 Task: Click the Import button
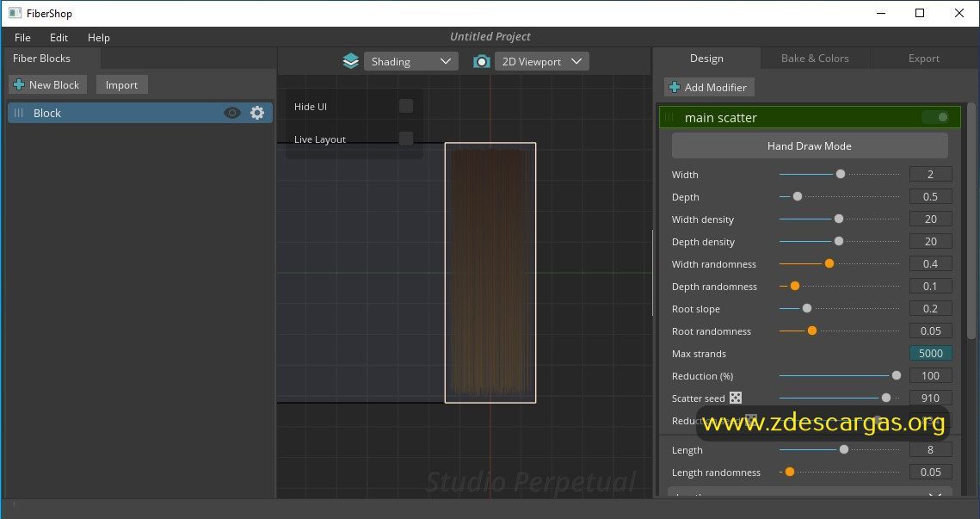(x=122, y=85)
